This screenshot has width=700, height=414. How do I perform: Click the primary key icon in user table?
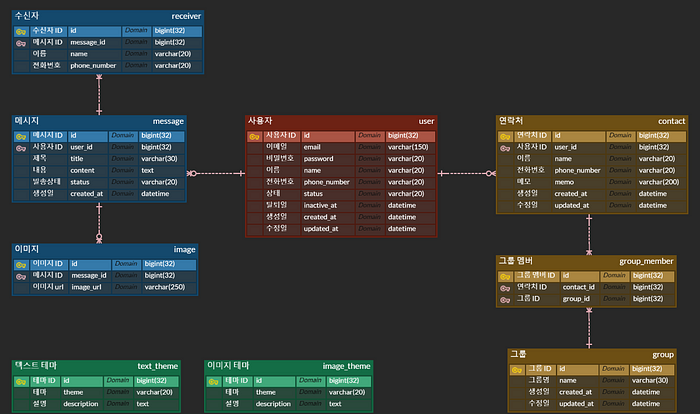(x=254, y=136)
